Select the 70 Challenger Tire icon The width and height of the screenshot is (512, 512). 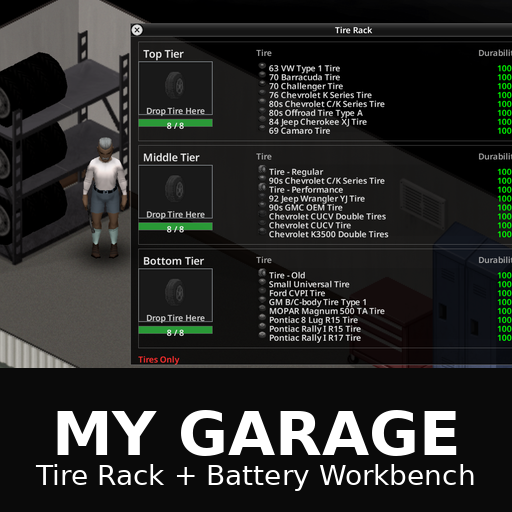click(262, 84)
